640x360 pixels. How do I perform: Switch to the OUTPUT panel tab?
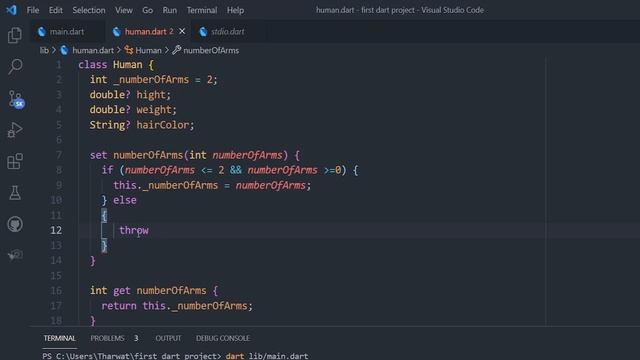tap(168, 338)
